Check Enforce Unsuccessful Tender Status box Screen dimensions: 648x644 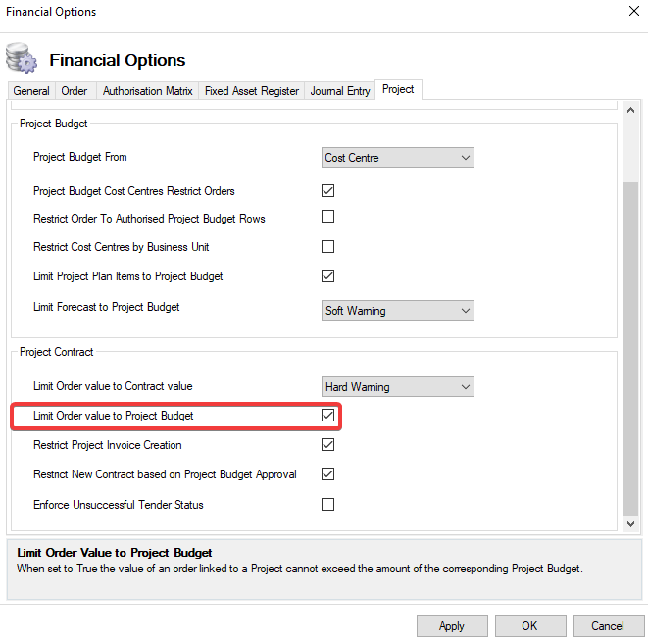point(328,505)
